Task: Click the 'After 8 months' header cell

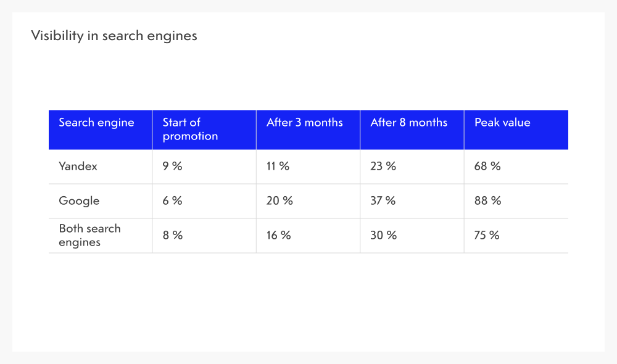Action: click(x=408, y=123)
